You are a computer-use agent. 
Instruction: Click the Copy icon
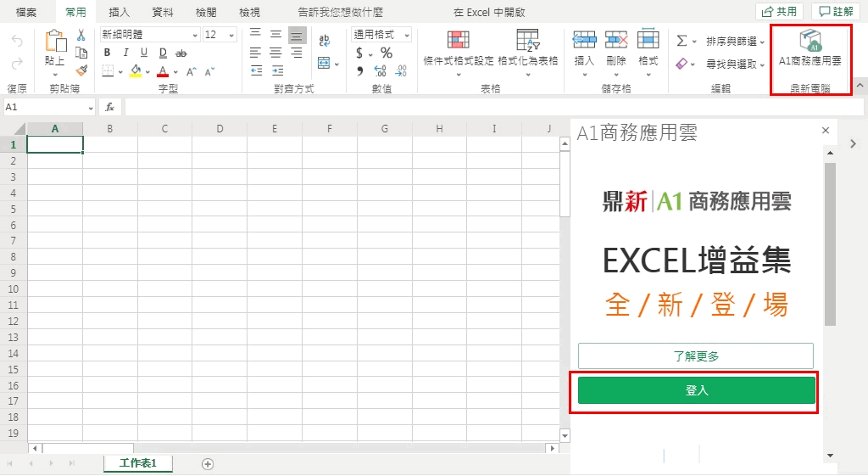pyautogui.click(x=81, y=53)
